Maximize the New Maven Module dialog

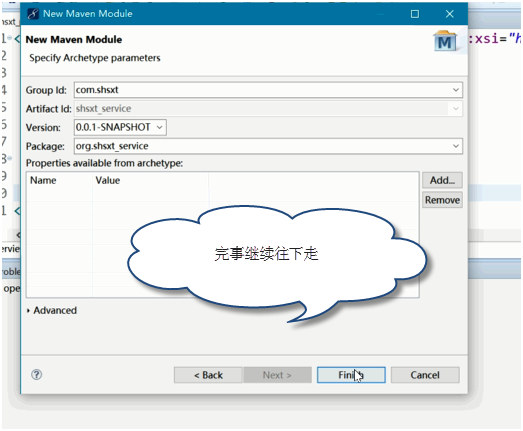pos(415,14)
